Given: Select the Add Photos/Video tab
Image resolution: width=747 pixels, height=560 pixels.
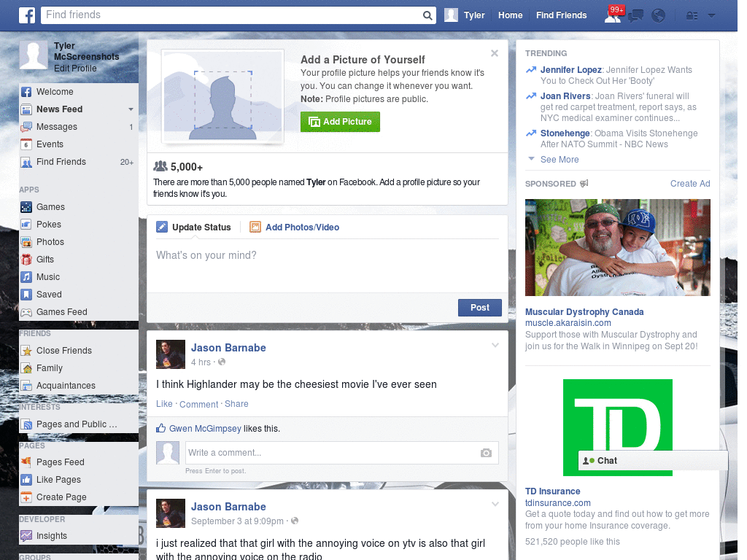Looking at the screenshot, I should pyautogui.click(x=295, y=227).
